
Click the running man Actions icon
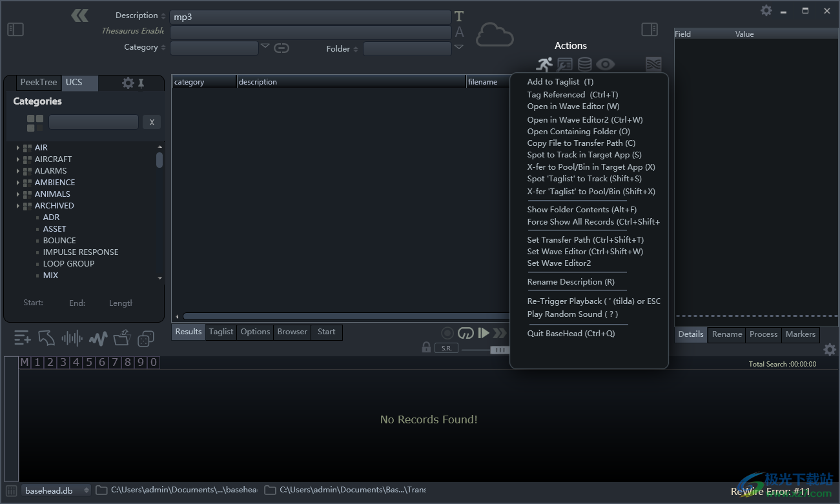click(545, 65)
